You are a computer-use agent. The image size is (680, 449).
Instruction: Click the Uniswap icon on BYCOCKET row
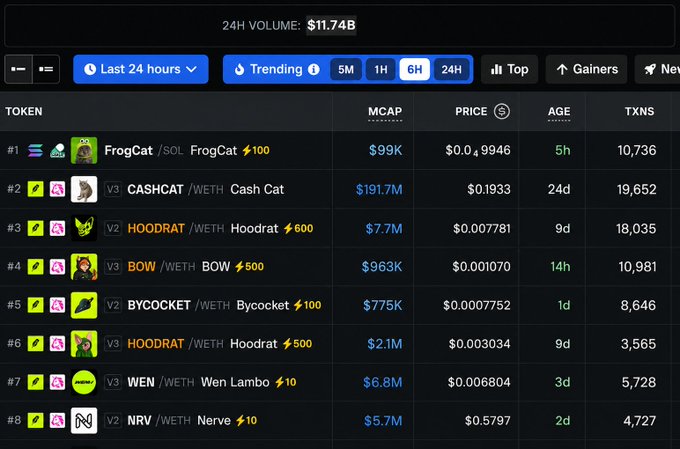pyautogui.click(x=57, y=305)
